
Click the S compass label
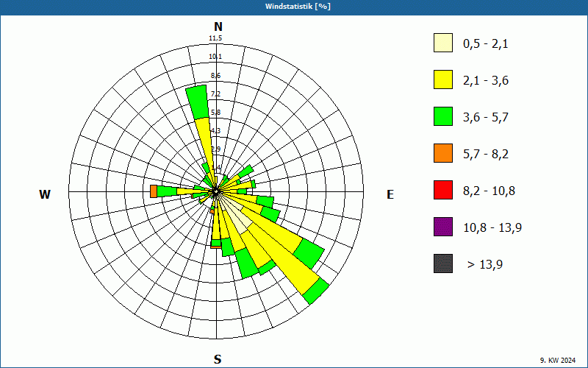pyautogui.click(x=218, y=360)
